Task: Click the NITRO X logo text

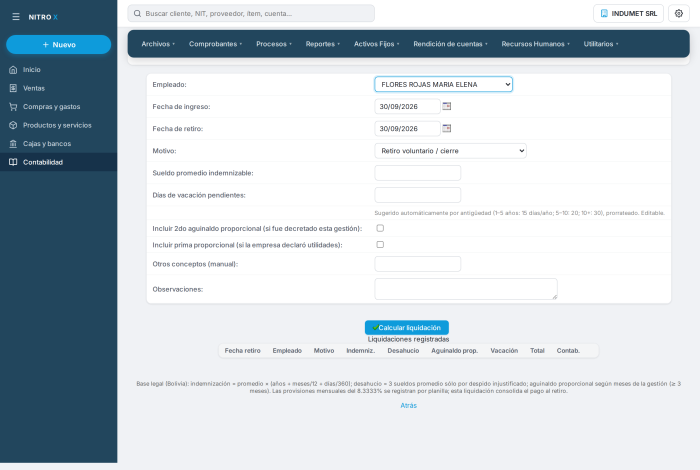Action: (43, 17)
